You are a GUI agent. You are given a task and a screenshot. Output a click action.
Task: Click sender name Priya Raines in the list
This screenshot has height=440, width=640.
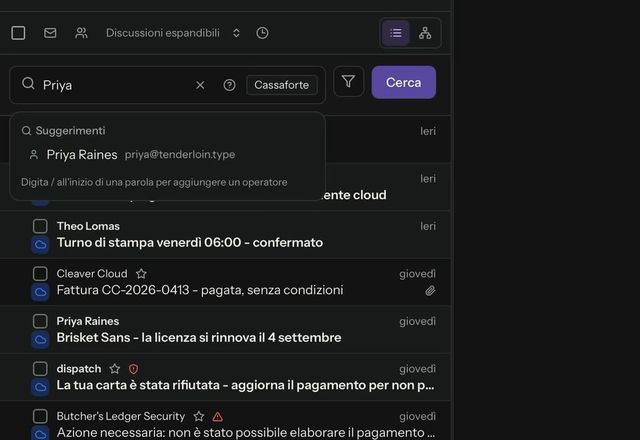coord(88,321)
